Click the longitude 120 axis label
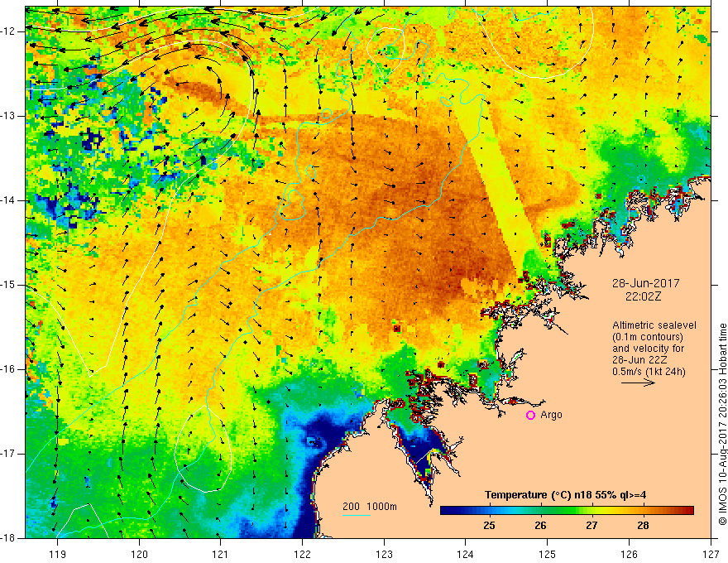 tap(139, 554)
